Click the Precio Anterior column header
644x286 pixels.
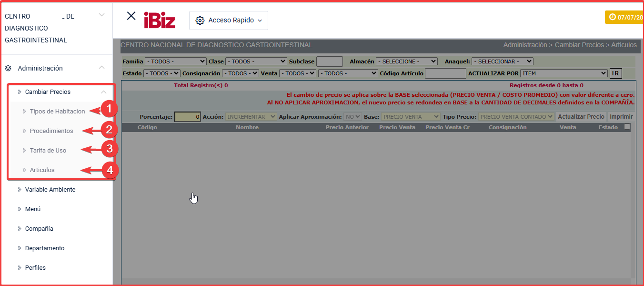pyautogui.click(x=347, y=127)
